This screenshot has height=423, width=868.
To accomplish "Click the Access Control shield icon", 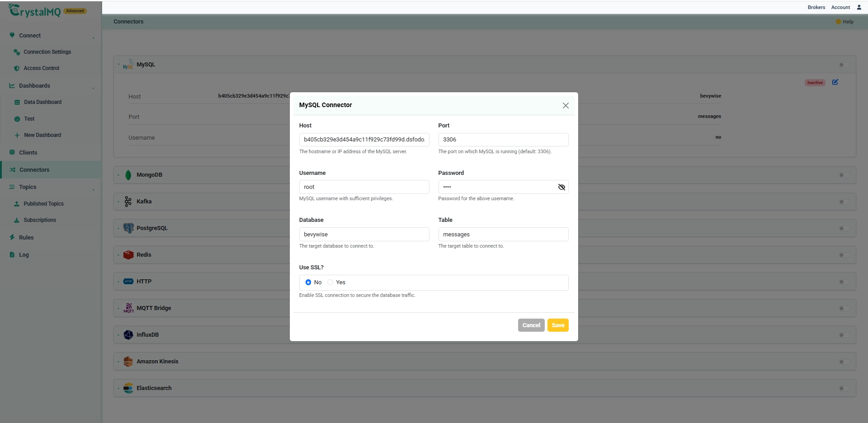I will [x=17, y=68].
